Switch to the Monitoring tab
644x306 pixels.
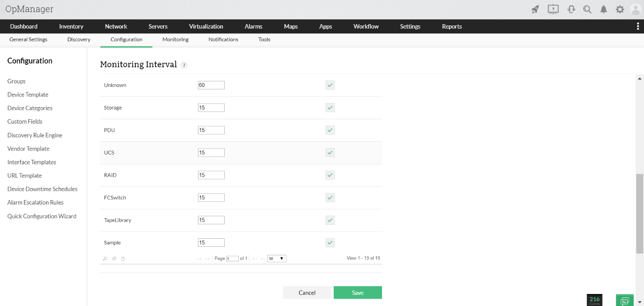[175, 39]
